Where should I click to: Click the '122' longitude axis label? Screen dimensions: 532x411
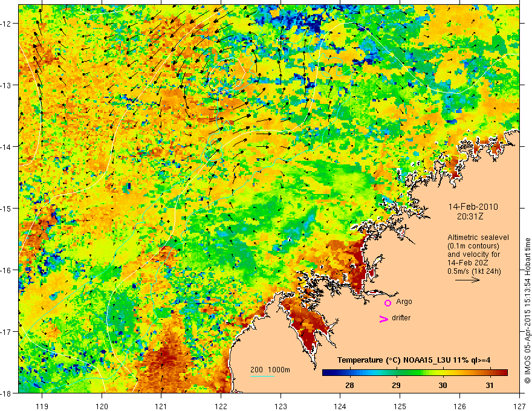point(221,406)
